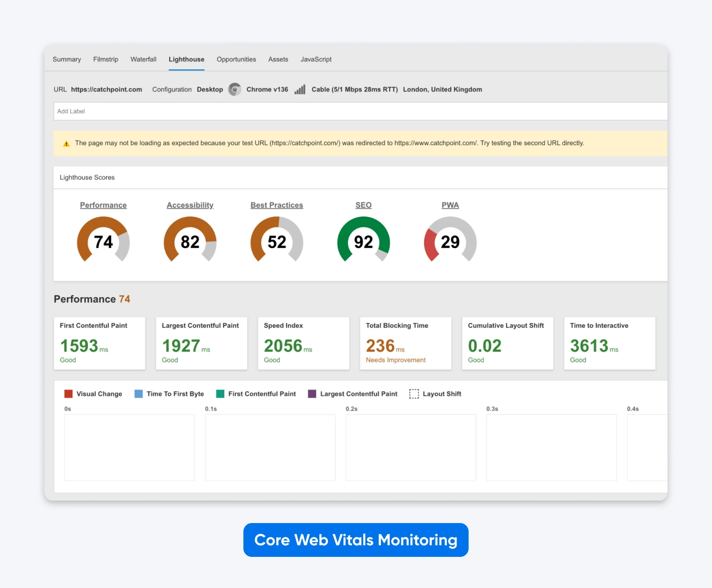The image size is (712, 588).
Task: Click the Performance gauge showing 74
Action: [103, 242]
